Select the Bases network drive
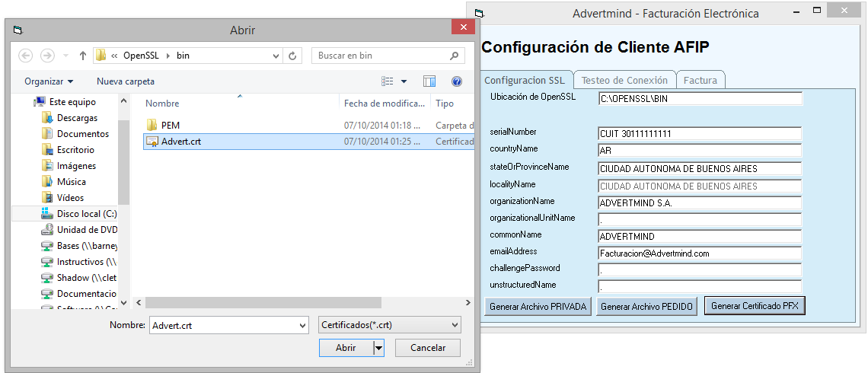The height and width of the screenshot is (373, 868). pyautogui.click(x=88, y=246)
